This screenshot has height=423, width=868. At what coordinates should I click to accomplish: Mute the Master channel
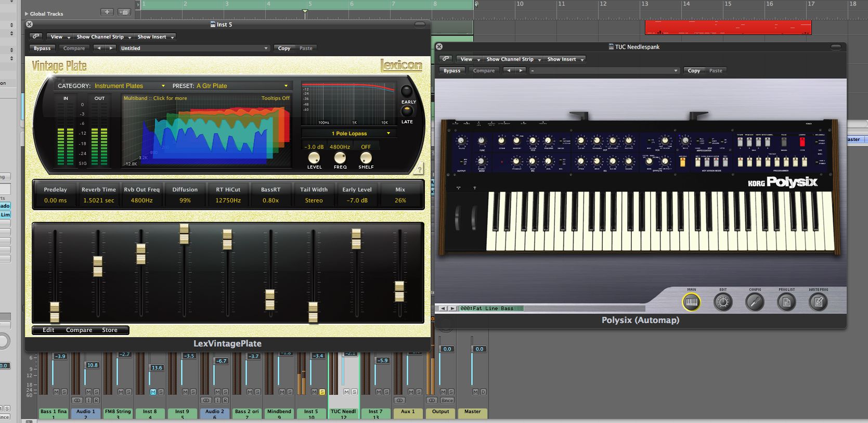click(475, 392)
